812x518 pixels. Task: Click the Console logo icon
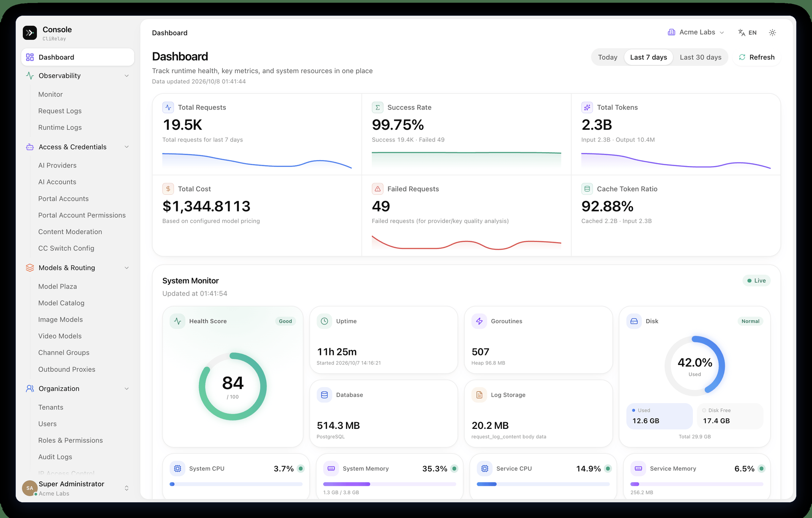[x=30, y=33]
